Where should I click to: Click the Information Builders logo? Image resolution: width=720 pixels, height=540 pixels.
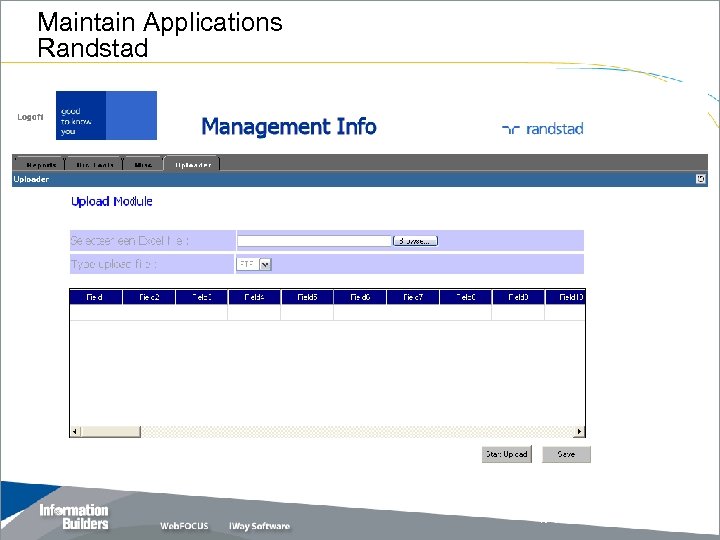click(74, 517)
